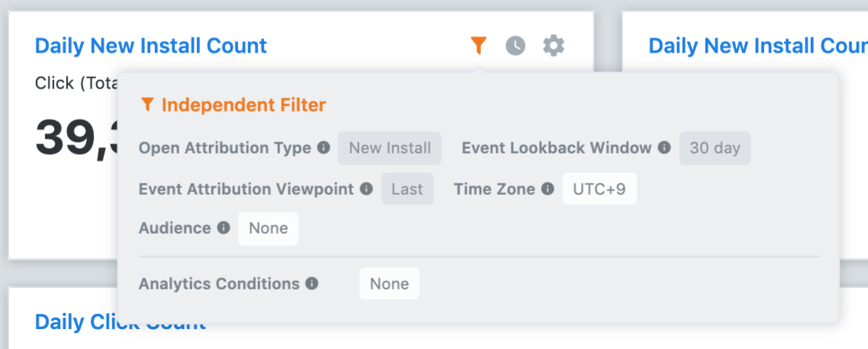Open the second Daily New Install Count card title
Viewport: 868px width, 349px height.
[758, 45]
